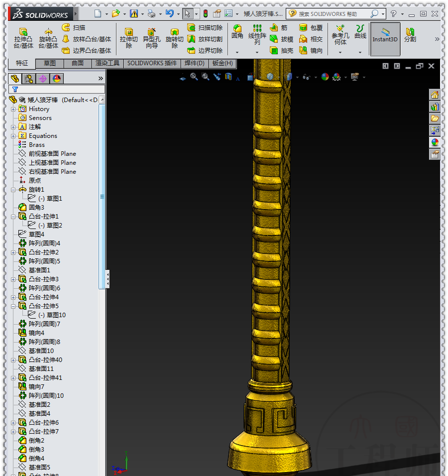Viewport: 448px width, 476px height.
Task: Switch to the 渲染工具 tab
Action: [x=108, y=63]
